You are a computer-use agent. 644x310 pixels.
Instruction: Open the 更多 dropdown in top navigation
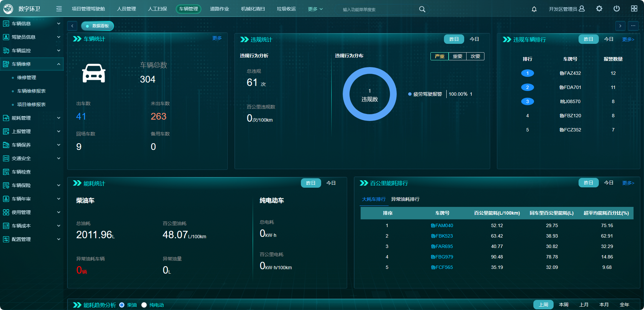coord(315,9)
